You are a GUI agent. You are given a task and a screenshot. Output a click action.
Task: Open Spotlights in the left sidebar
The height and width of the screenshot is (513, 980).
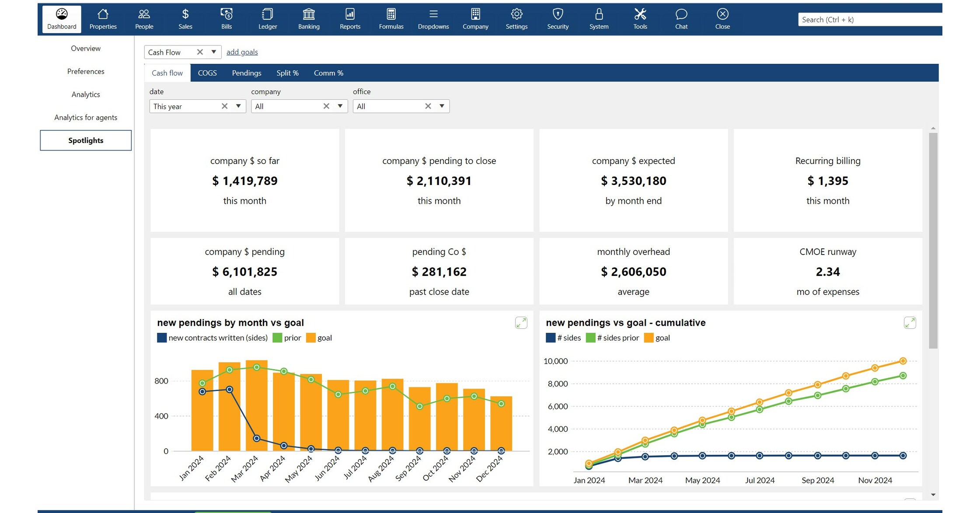86,140
